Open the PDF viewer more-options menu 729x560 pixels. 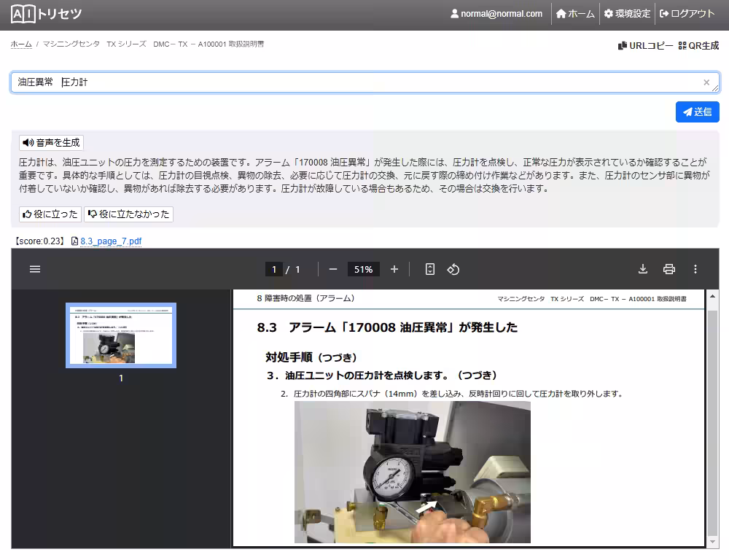pos(695,269)
